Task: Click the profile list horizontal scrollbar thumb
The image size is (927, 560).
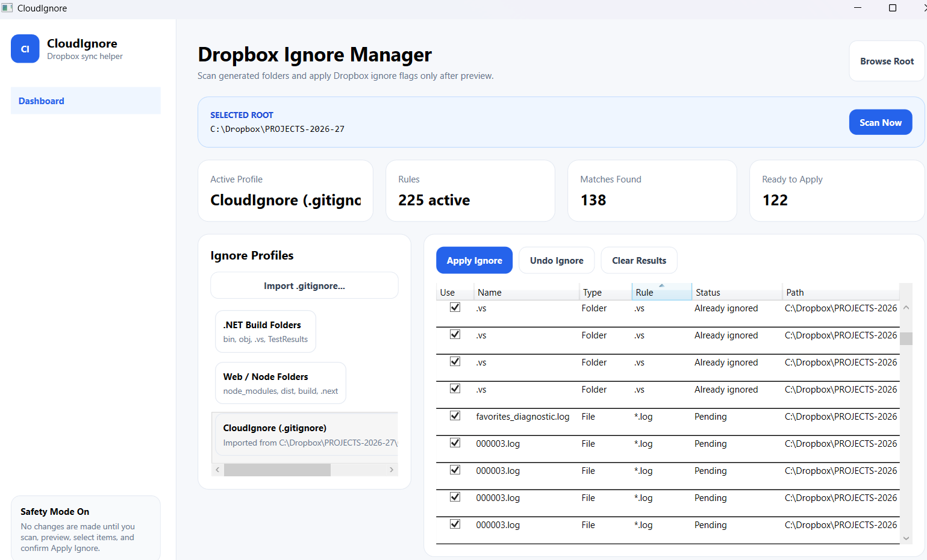Action: (277, 470)
